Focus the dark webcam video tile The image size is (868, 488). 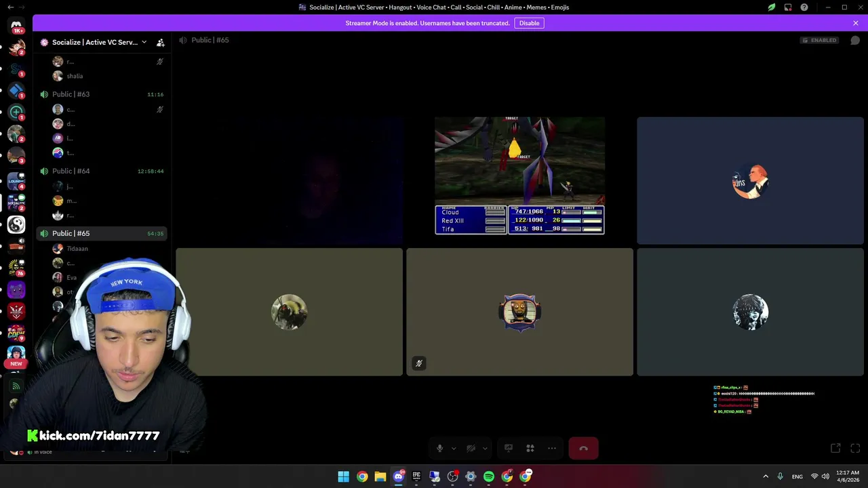(290, 180)
